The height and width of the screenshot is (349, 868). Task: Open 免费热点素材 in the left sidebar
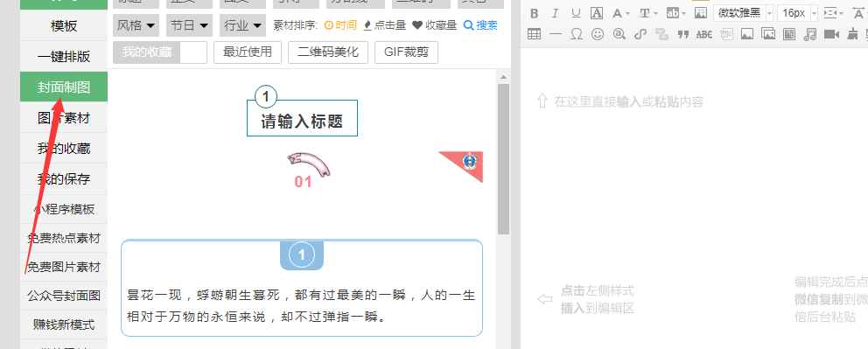click(64, 239)
